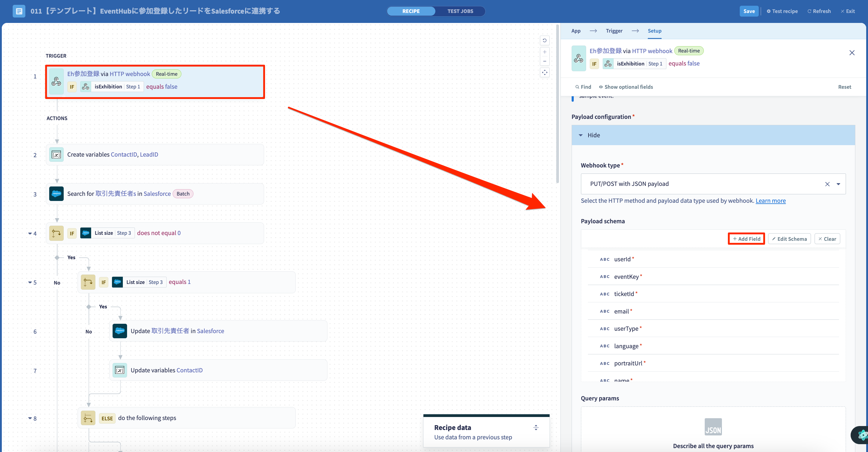Open the Learn more link

(770, 201)
